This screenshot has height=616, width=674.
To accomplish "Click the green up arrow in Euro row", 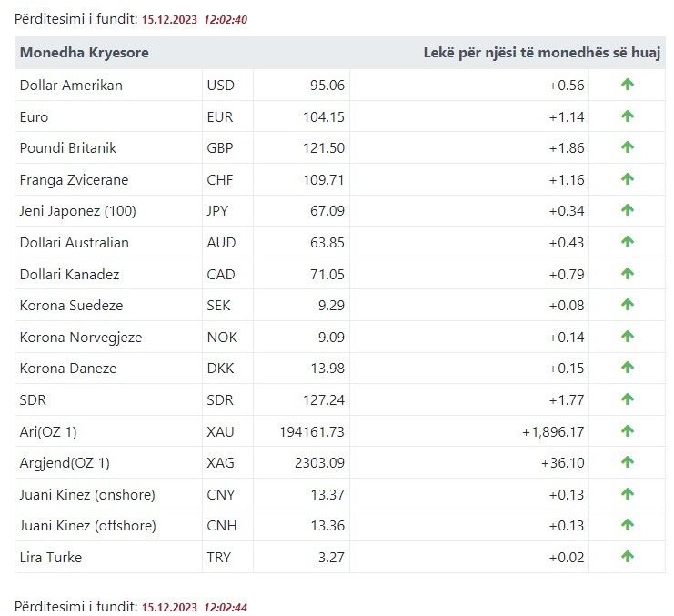I will (627, 116).
